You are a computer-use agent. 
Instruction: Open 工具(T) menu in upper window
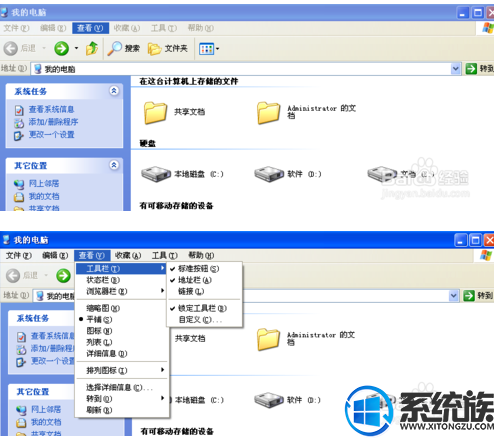(x=164, y=28)
